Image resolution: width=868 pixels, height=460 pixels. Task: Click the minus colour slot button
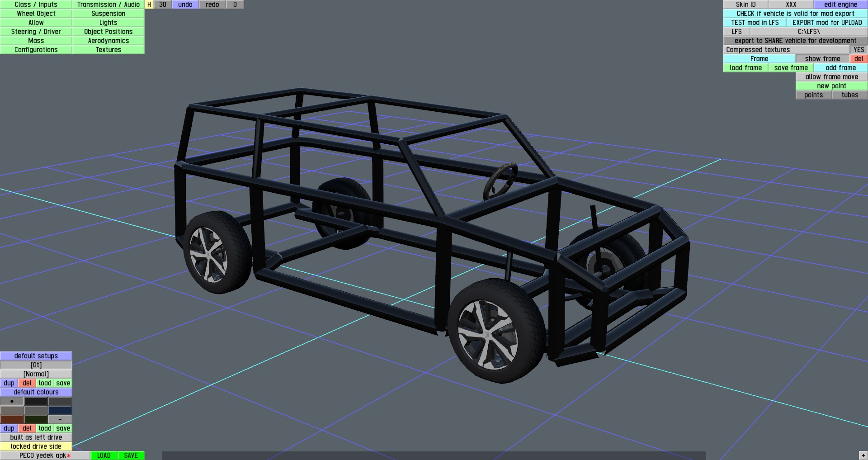pos(60,419)
